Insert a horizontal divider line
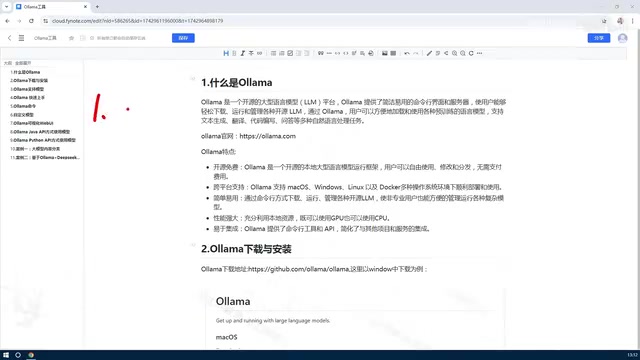 click(329, 53)
